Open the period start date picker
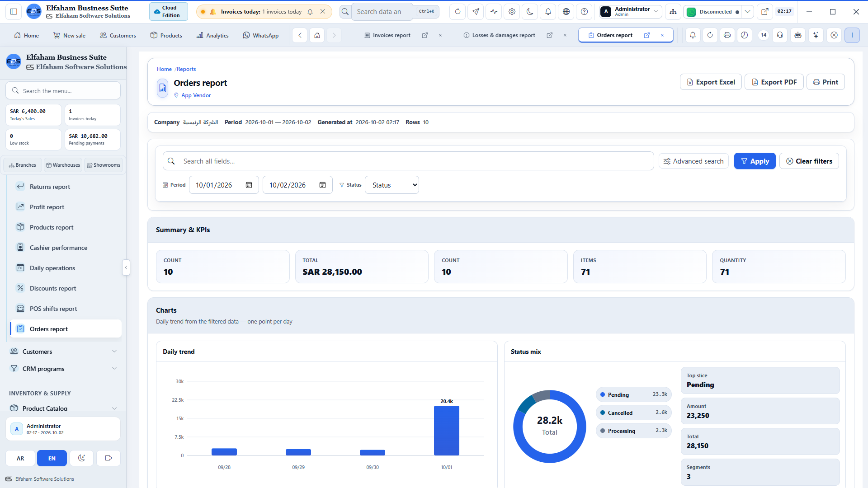The width and height of the screenshot is (868, 488). pos(249,185)
